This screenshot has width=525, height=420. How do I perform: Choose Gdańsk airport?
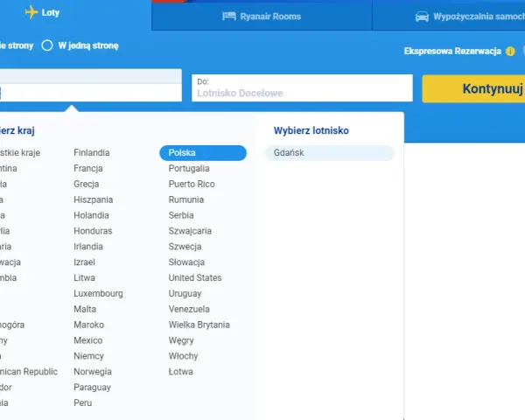[330, 153]
